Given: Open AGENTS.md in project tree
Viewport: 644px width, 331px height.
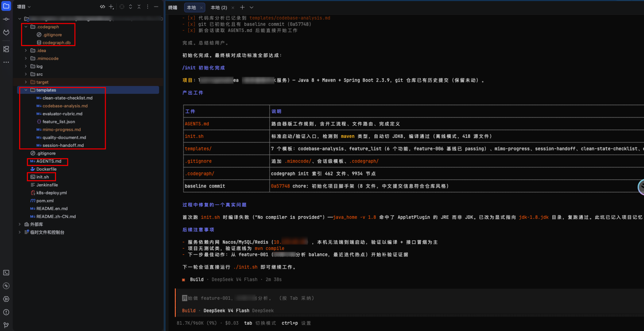Looking at the screenshot, I should pyautogui.click(x=46, y=161).
